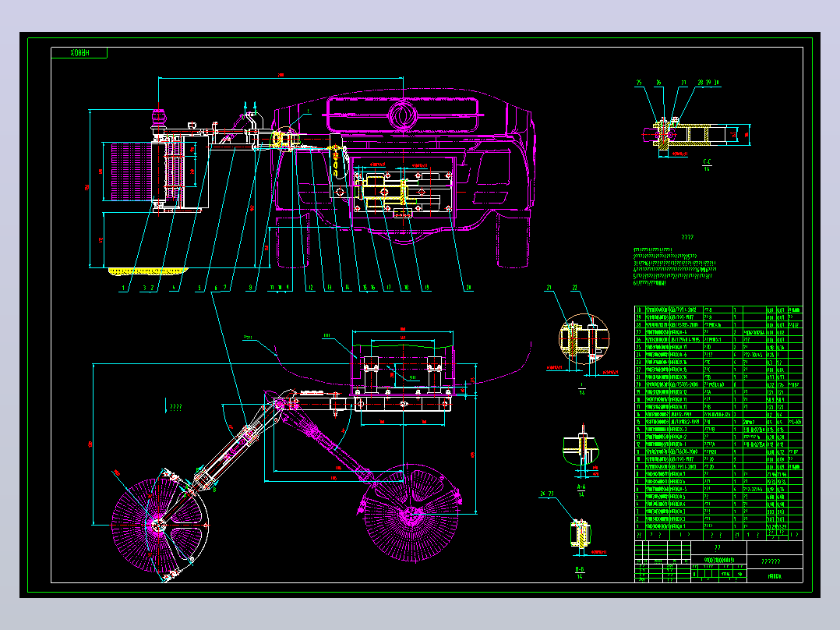Click part balloon number 20
The height and width of the screenshot is (630, 840).
pos(469,288)
